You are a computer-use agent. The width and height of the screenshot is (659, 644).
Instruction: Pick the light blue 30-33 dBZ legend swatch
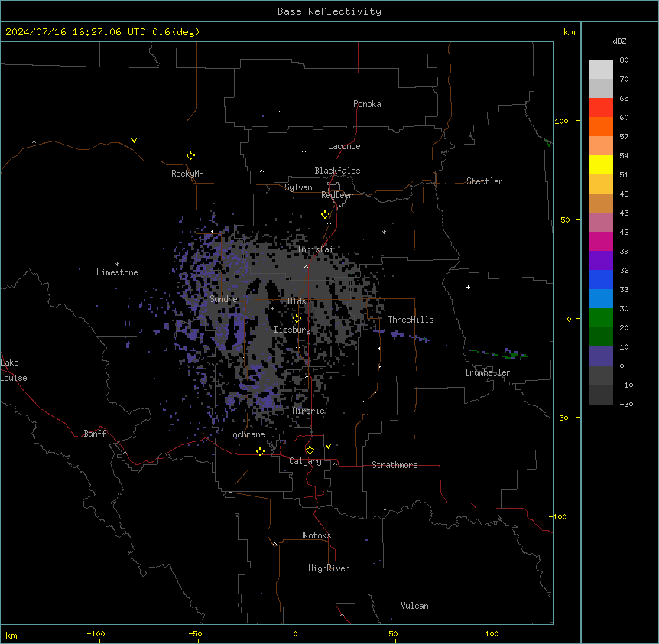pos(601,298)
